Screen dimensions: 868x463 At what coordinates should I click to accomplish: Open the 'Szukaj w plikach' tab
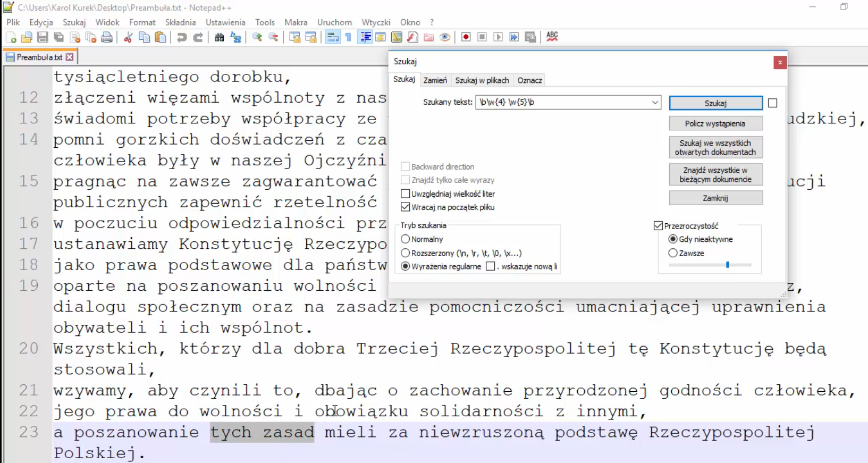pos(482,80)
